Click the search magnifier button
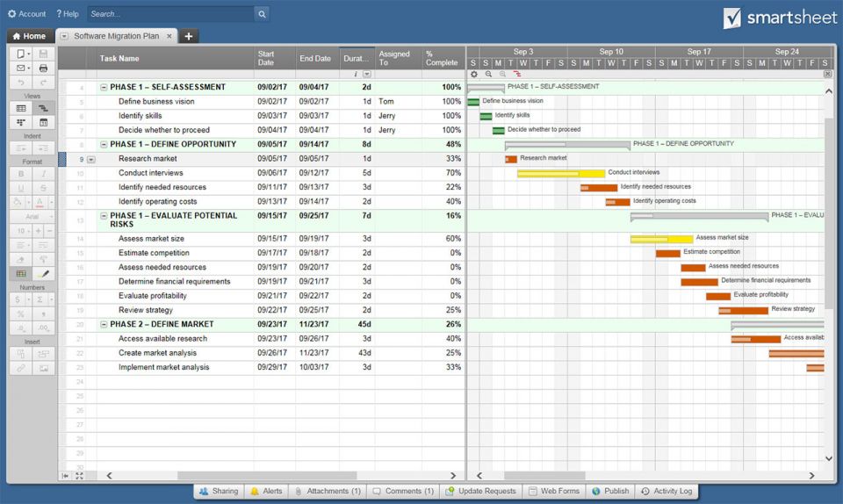This screenshot has height=504, width=843. pos(262,14)
